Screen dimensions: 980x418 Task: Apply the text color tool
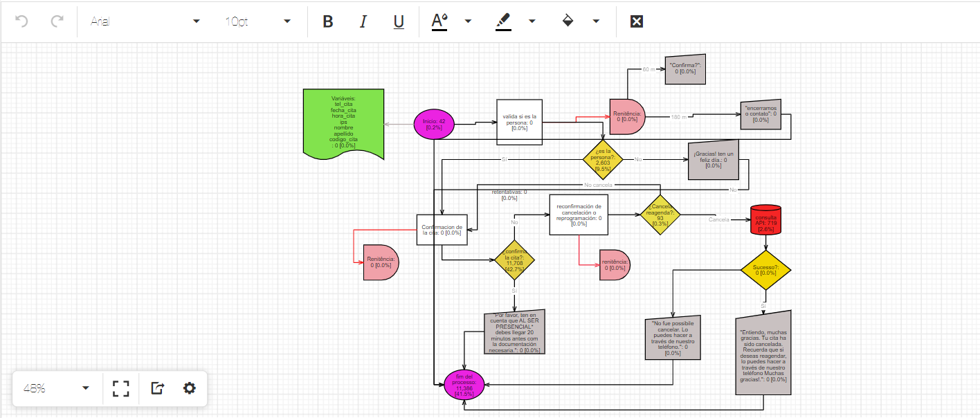pos(439,21)
